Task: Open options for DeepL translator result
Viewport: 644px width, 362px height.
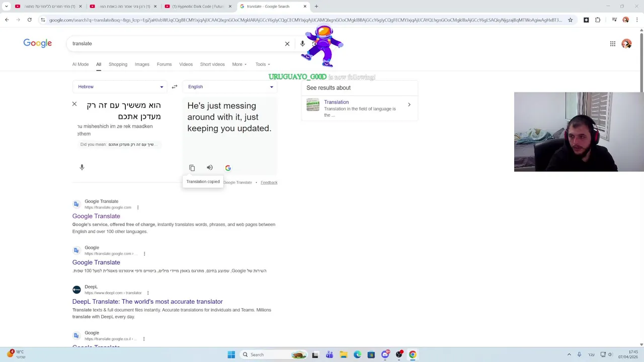Action: point(147,293)
